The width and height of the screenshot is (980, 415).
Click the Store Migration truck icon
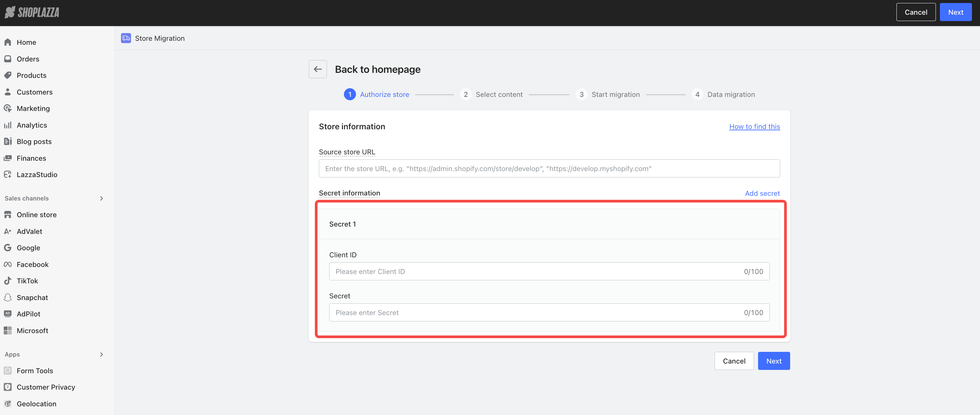126,38
